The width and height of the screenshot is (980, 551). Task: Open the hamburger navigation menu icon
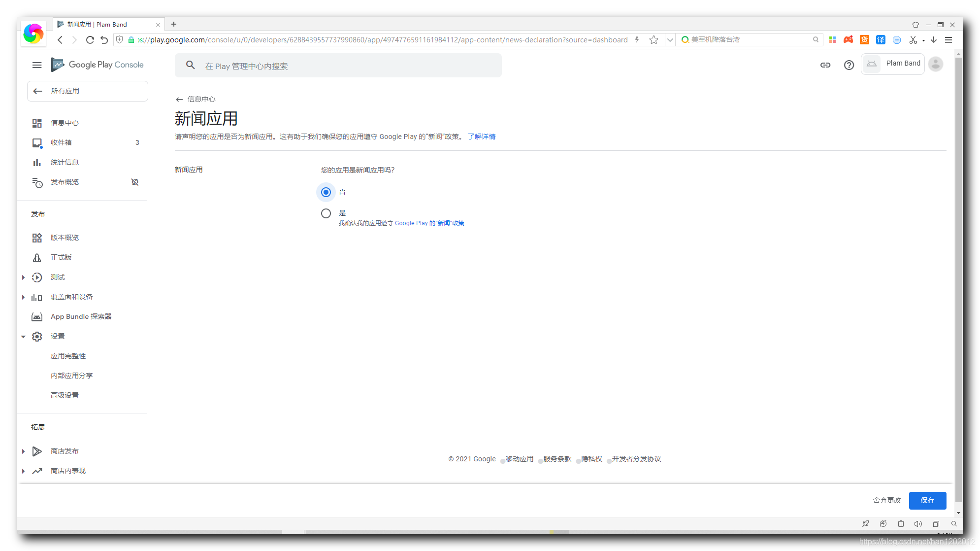click(37, 65)
